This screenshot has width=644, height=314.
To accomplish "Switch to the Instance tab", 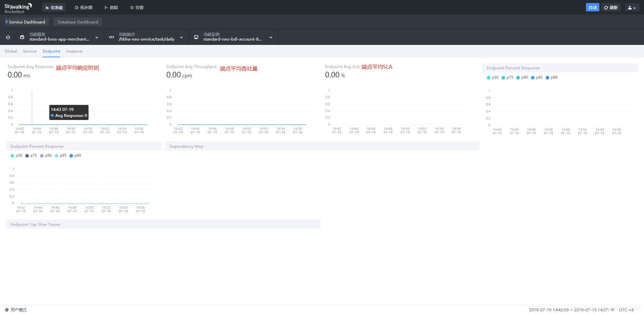I will pos(74,51).
